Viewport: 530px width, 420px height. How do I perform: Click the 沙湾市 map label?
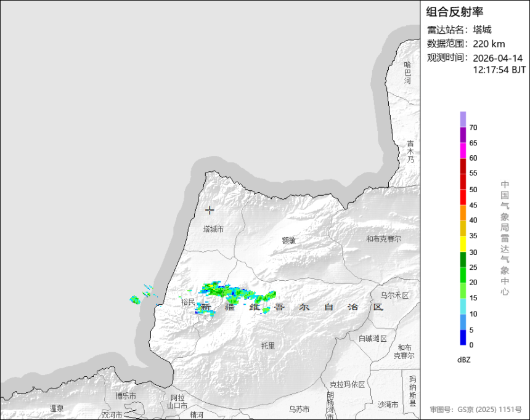(388, 405)
